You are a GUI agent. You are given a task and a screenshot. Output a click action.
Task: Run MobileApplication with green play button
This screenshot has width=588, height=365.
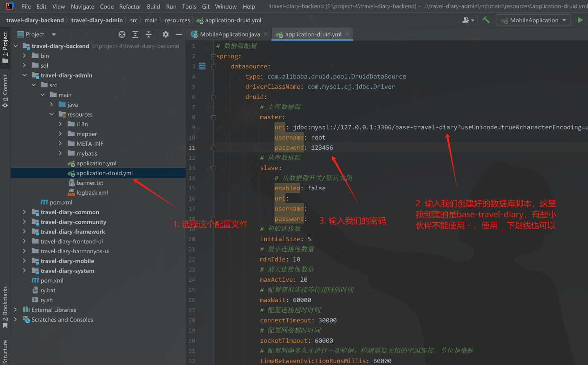(580, 20)
